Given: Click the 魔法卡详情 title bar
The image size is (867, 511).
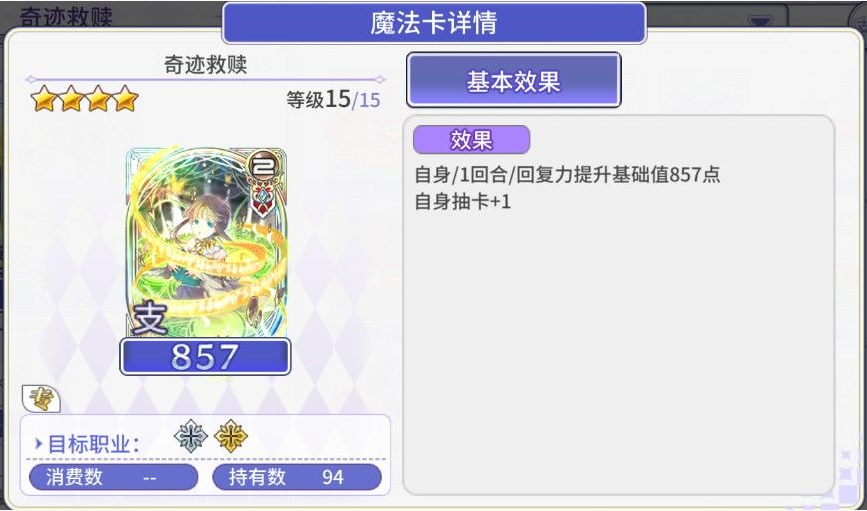Looking at the screenshot, I should [434, 24].
